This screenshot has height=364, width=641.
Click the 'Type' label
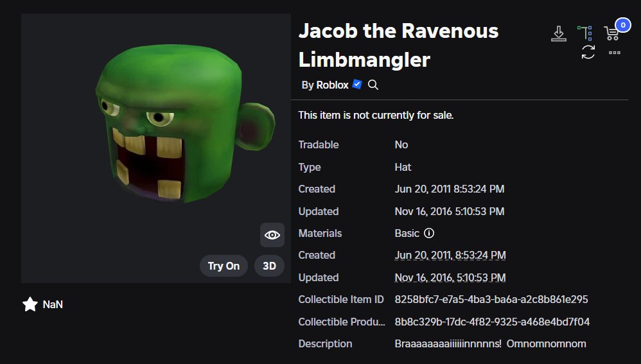pos(310,167)
